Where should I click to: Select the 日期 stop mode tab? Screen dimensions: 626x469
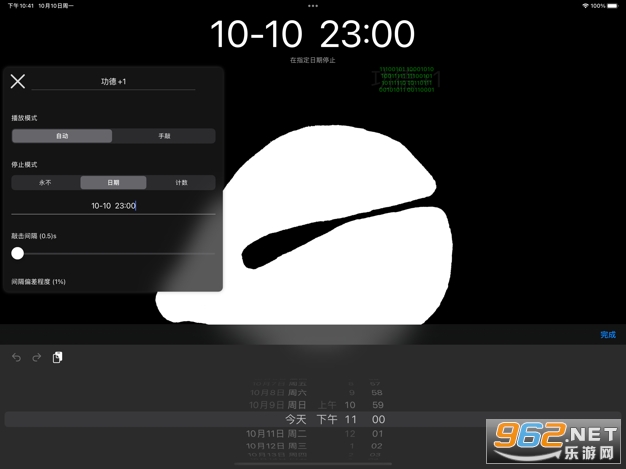[x=113, y=183]
